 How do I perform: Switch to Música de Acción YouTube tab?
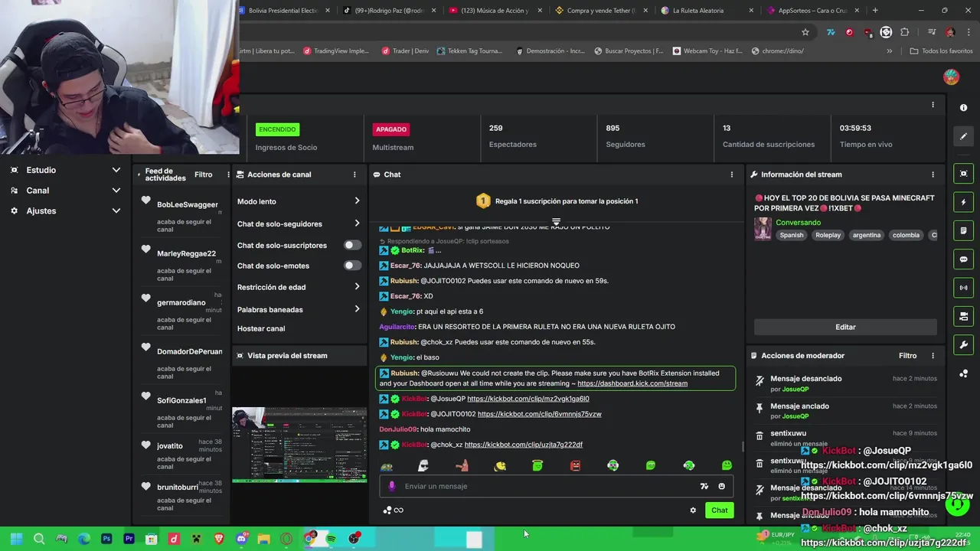pyautogui.click(x=494, y=11)
